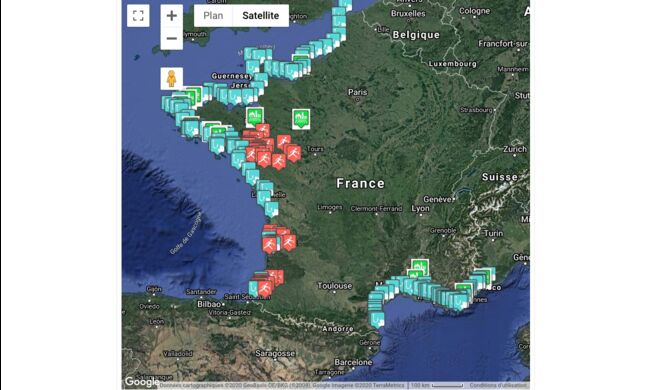Click red runner marker west of Bordeaux
The image size is (650, 390).
[269, 245]
